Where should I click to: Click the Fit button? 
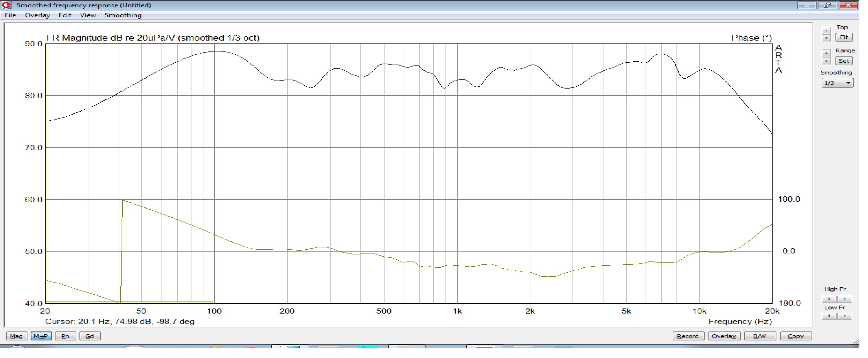pos(844,37)
